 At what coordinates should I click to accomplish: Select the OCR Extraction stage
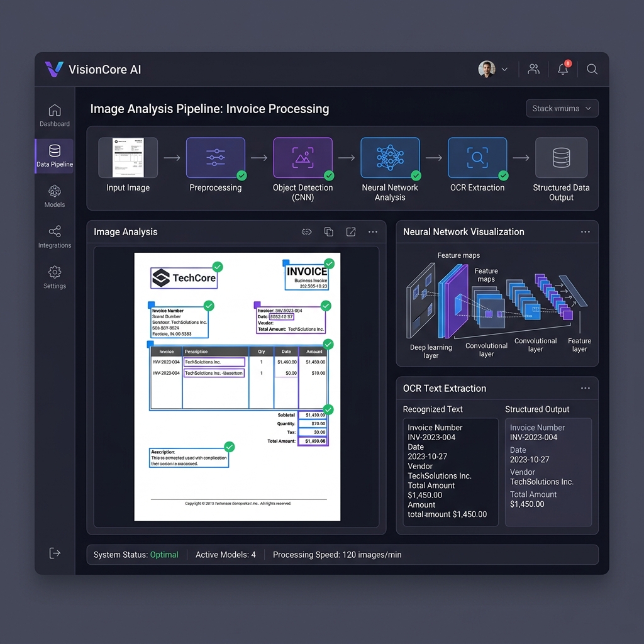point(477,158)
